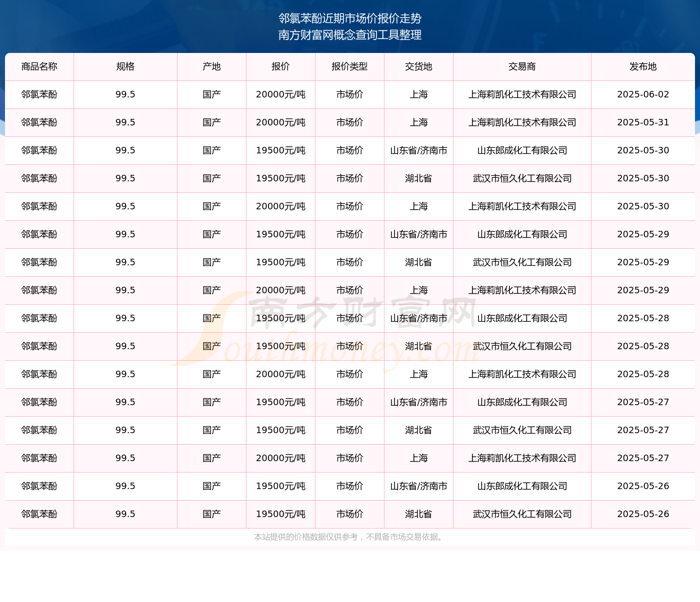Viewport: 700px width, 602px height.
Task: Click 山东郎成化工有限公司 in the 2025-05-26 row
Action: [x=522, y=486]
